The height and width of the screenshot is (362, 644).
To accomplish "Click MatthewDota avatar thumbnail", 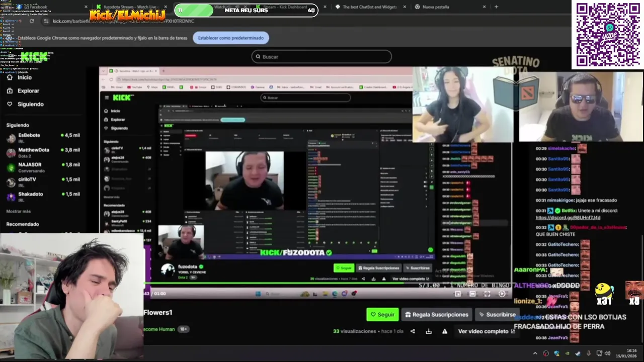I will [x=11, y=153].
